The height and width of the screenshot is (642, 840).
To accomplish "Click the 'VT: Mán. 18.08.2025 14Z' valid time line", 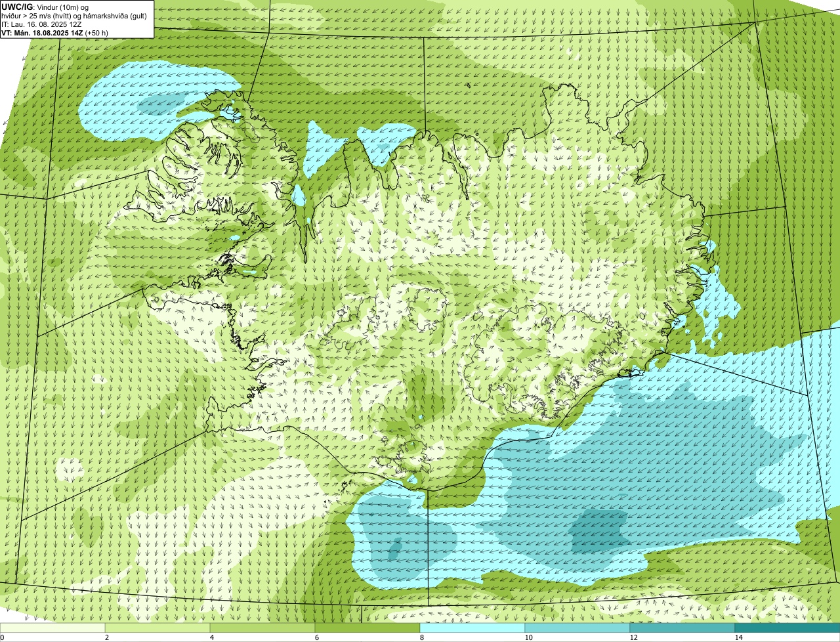I will point(42,33).
